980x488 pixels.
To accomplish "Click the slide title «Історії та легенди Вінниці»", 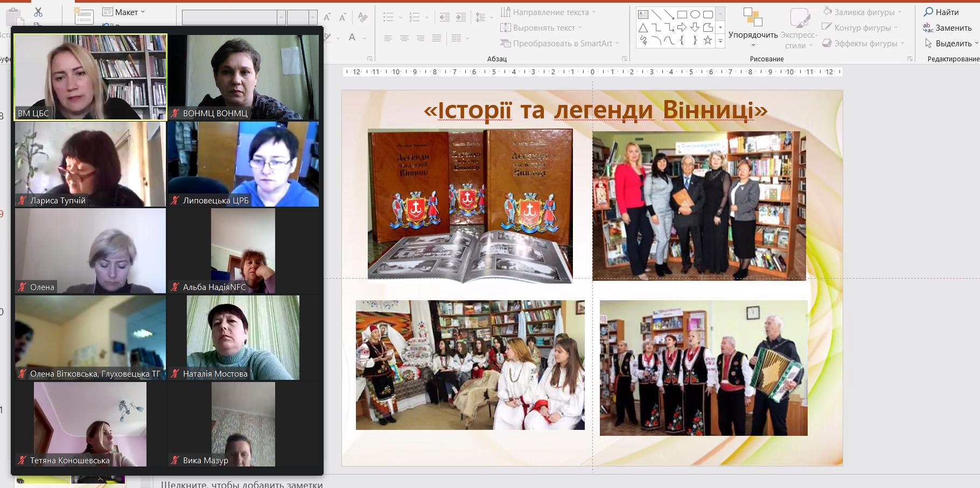I will pos(595,110).
